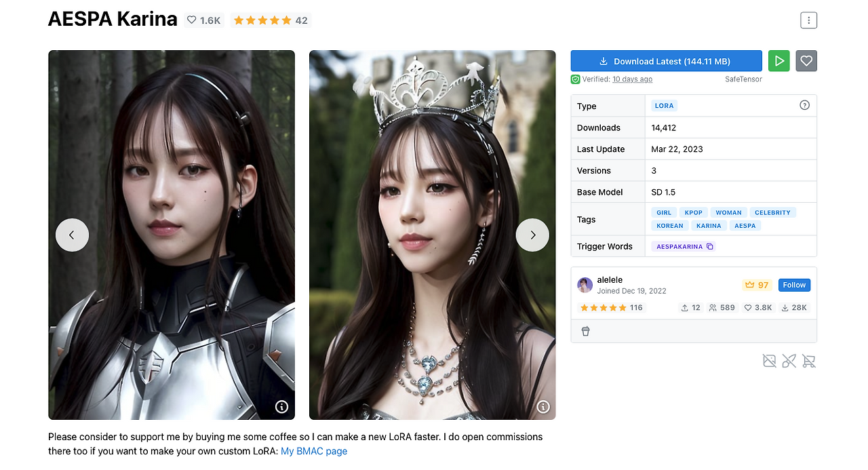
Task: Click the SafeTensor label
Action: [743, 79]
